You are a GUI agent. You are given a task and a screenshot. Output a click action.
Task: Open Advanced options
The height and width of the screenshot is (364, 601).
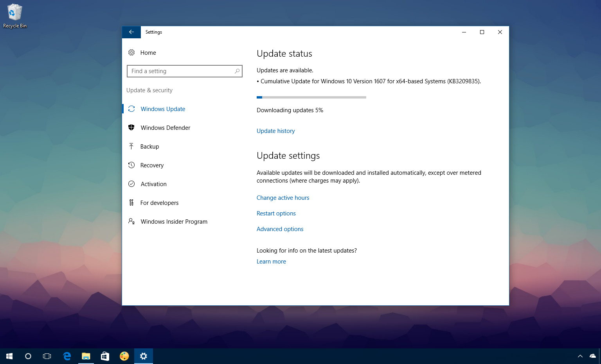280,229
